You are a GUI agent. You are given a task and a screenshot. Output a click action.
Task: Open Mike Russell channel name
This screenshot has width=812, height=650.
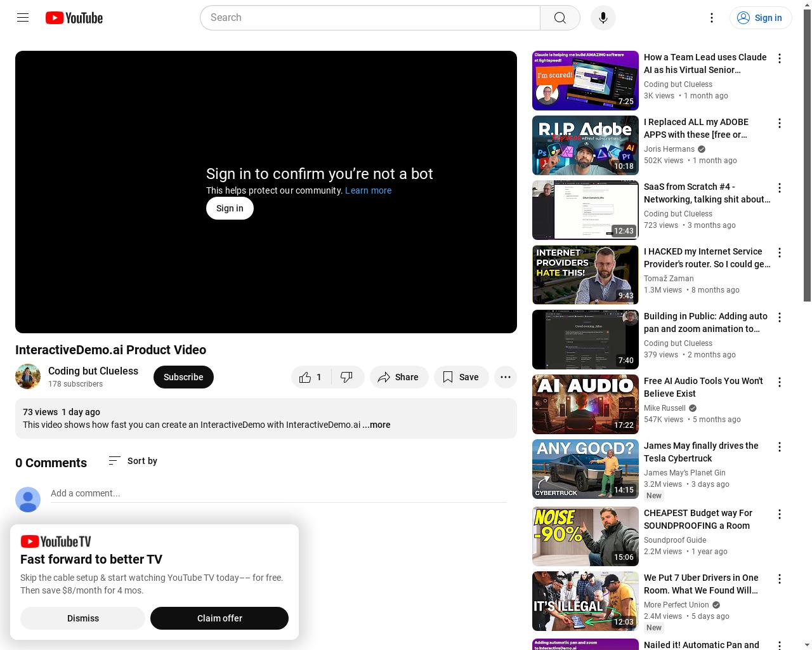tap(665, 408)
